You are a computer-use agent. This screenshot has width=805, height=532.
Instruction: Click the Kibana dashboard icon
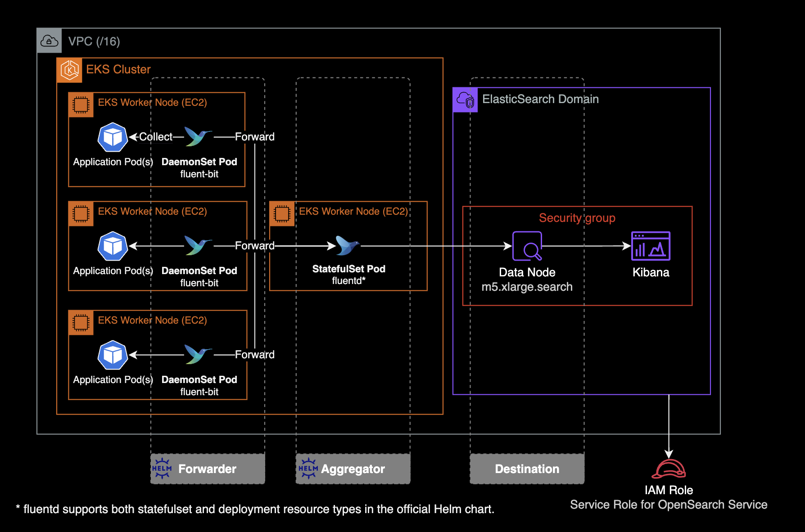651,246
